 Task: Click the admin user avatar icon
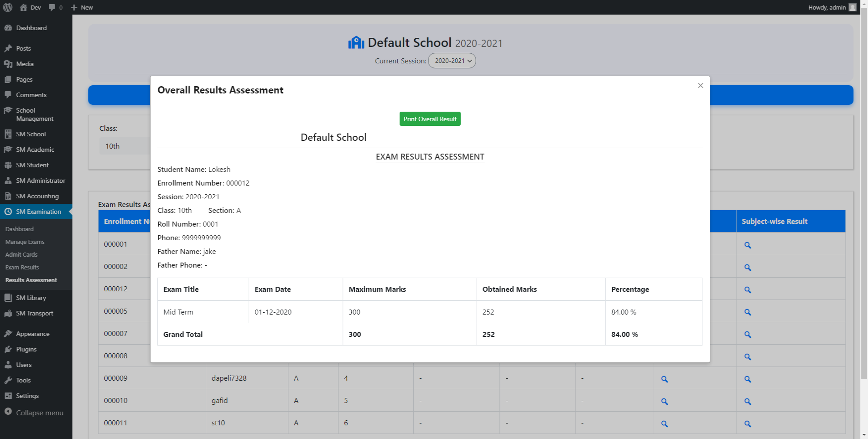coord(852,7)
